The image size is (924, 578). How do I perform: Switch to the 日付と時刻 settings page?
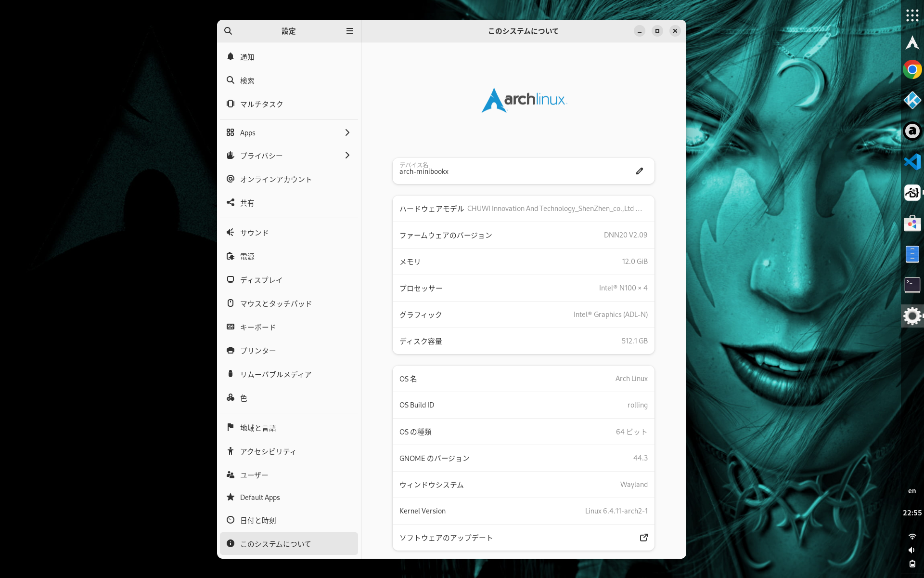coord(288,520)
